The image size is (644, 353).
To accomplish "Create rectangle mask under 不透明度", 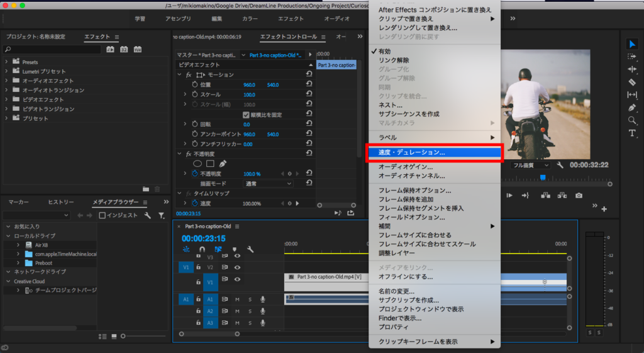I will click(x=210, y=164).
